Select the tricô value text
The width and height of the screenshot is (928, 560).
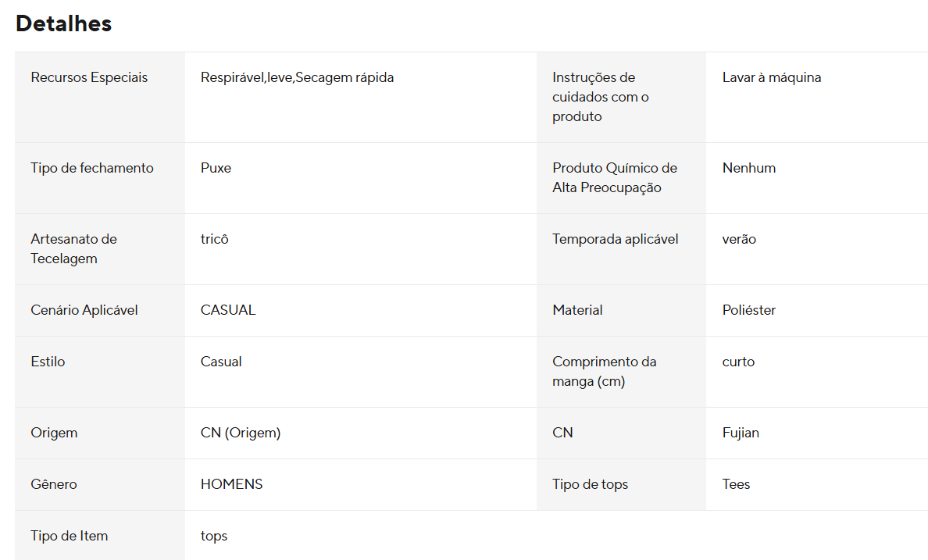click(214, 240)
